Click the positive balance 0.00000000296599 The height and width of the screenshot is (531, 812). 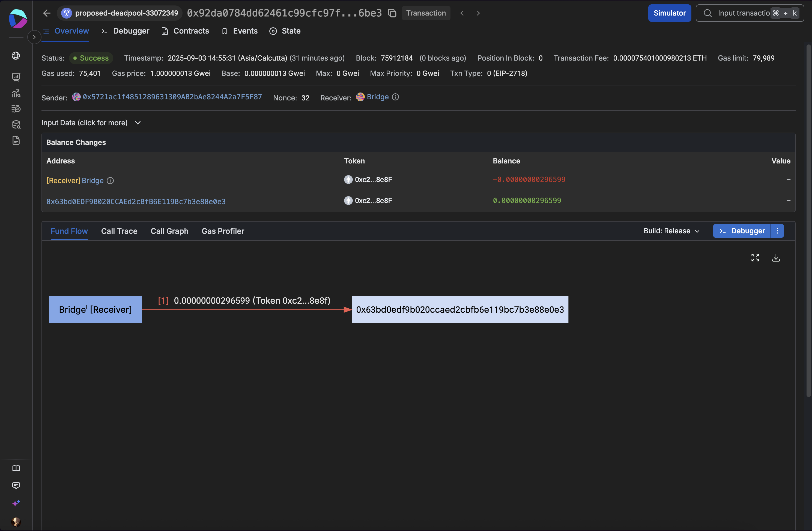tap(527, 200)
